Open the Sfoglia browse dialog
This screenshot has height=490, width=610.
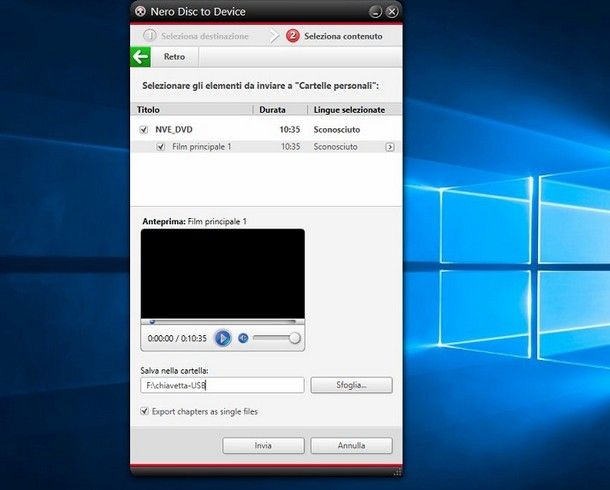point(351,385)
